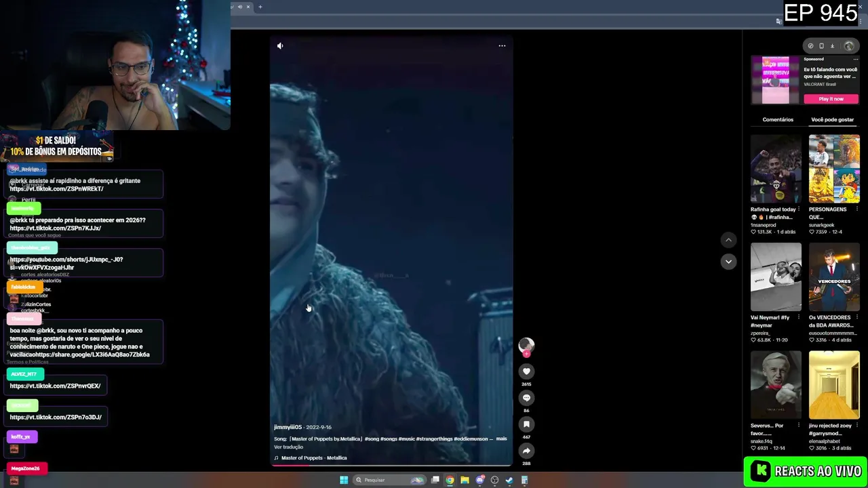This screenshot has height=488, width=868.
Task: Open the PERSONAGENS QUE video thumbnail
Action: (834, 169)
